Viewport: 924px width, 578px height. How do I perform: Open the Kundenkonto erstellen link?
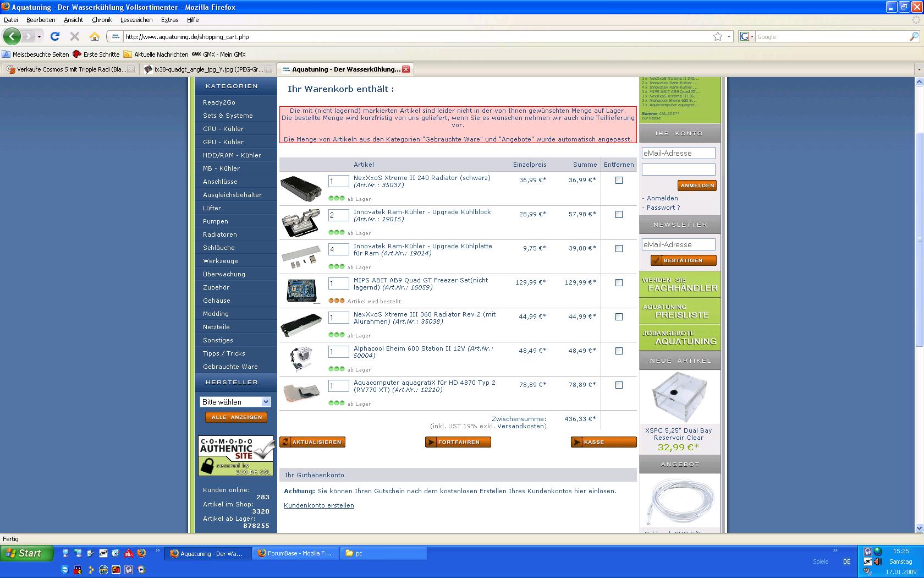[319, 505]
